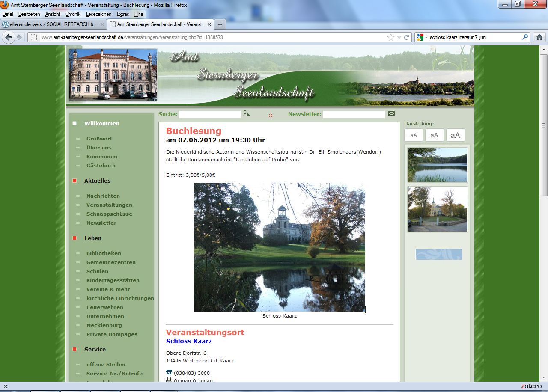Select the largest aA text size
Image resolution: width=548 pixels, height=392 pixels.
point(456,135)
